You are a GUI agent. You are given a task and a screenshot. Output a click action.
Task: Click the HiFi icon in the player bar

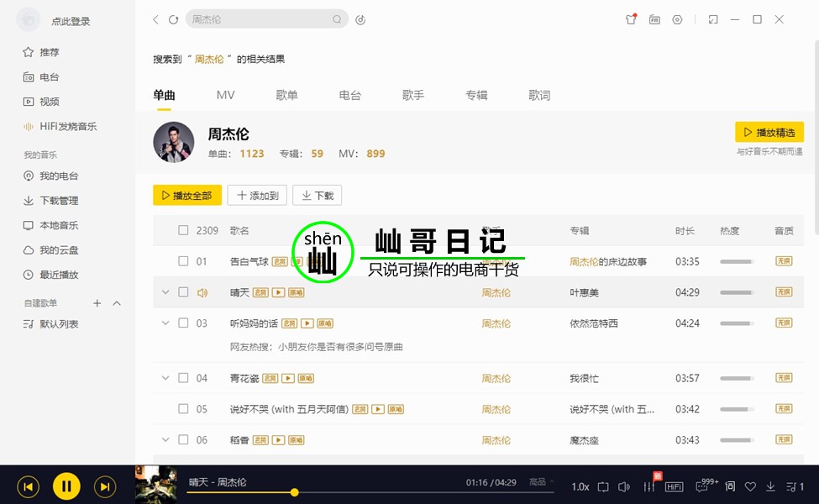(674, 486)
